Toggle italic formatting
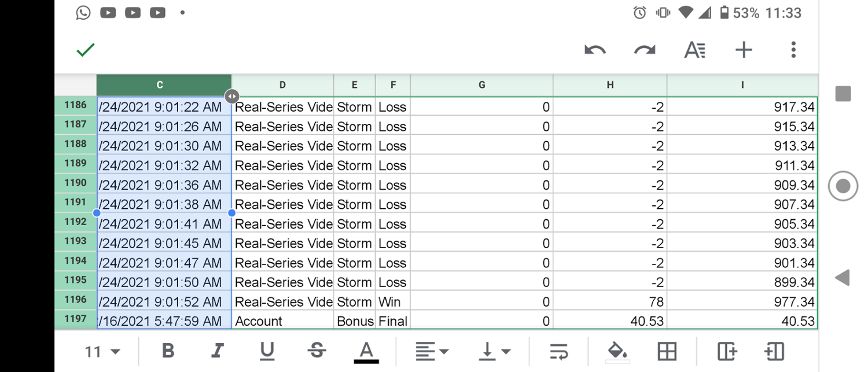The image size is (868, 372). click(218, 351)
